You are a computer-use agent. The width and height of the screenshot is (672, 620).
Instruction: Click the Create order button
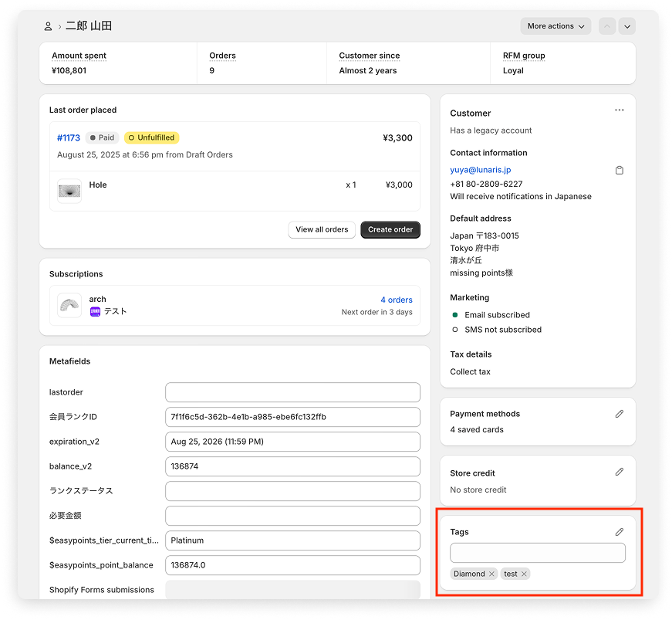coord(390,229)
